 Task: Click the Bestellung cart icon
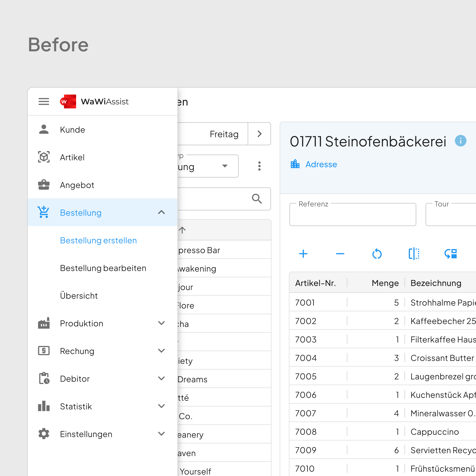click(44, 212)
